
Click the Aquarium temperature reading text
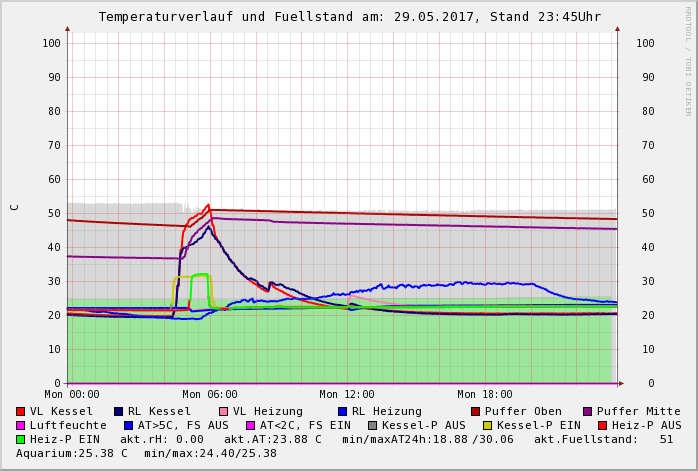coord(70,453)
